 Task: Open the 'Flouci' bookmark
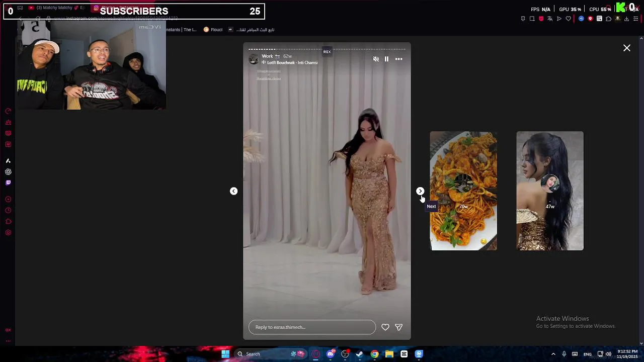213,30
